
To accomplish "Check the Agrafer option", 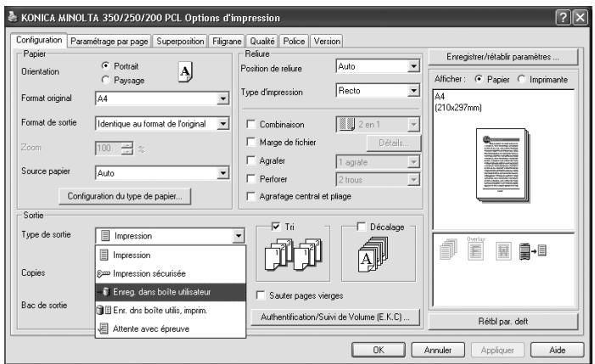I will click(x=251, y=160).
